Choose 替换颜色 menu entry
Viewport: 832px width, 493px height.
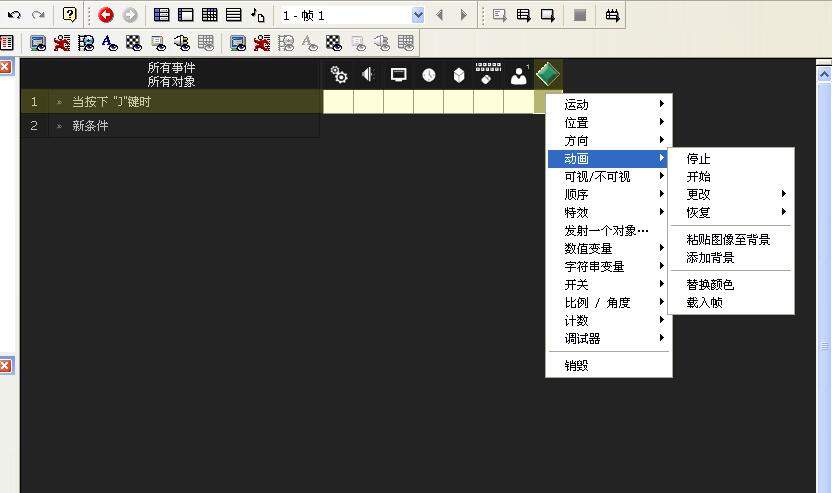click(731, 284)
